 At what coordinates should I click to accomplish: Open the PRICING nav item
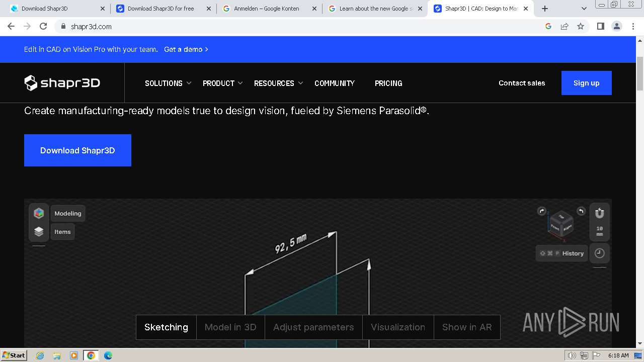[388, 83]
